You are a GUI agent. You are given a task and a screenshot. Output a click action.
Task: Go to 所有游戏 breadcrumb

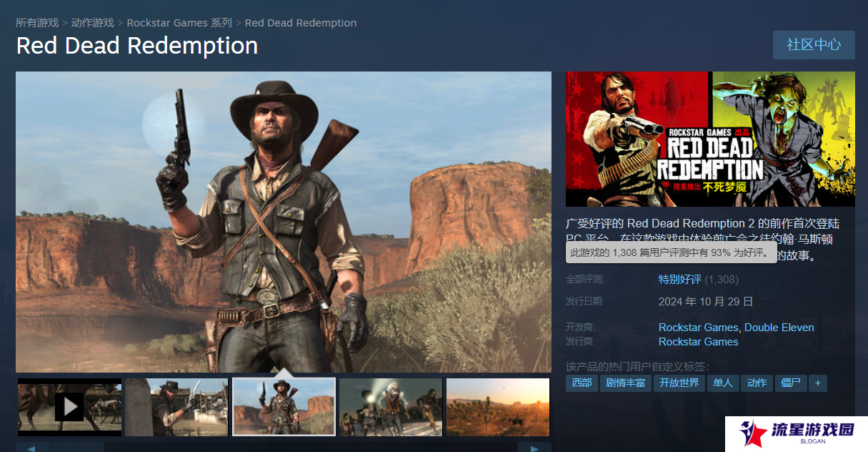(x=37, y=23)
